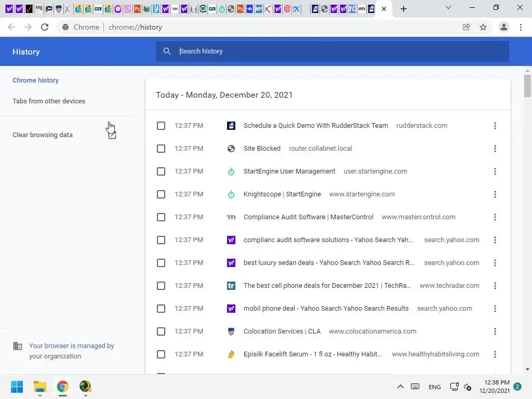Tick the StartEngine User Management checkbox
This screenshot has height=399, width=532.
161,171
